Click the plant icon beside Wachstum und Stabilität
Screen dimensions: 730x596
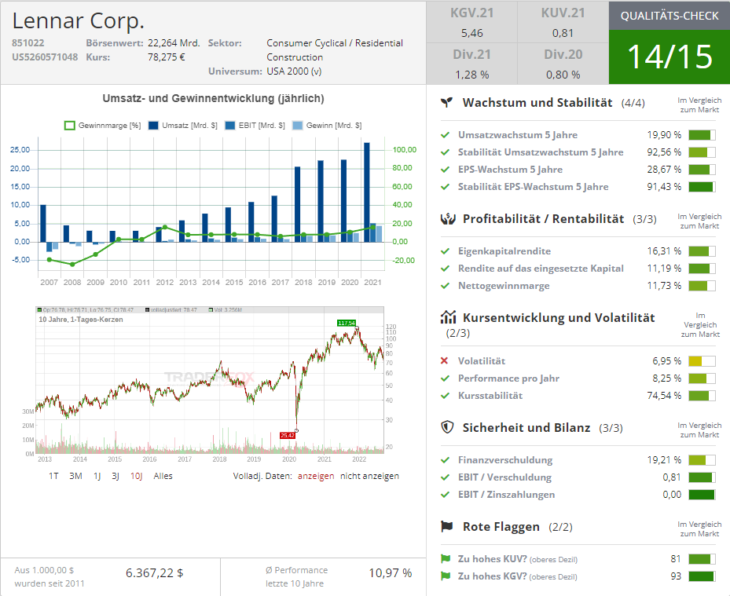click(449, 102)
